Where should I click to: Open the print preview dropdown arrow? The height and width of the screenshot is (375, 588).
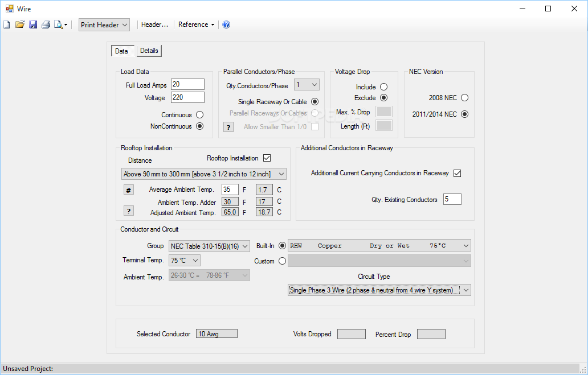(66, 25)
